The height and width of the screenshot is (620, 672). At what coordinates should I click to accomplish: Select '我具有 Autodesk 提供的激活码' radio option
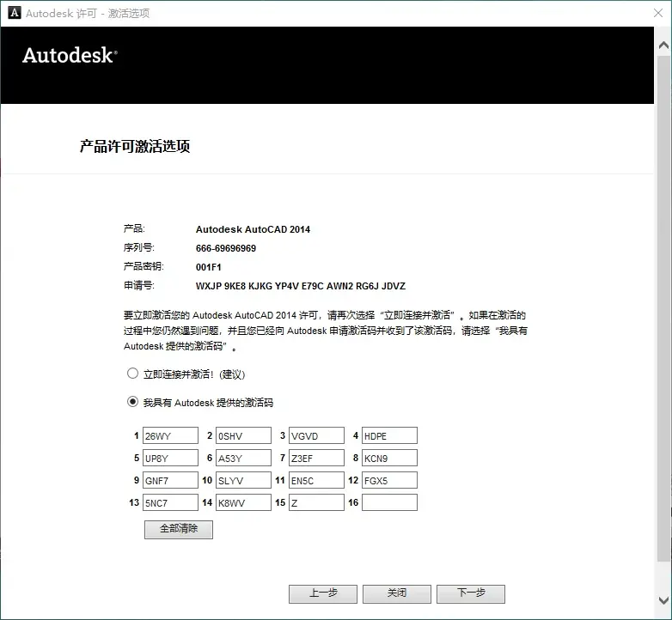[x=132, y=402]
